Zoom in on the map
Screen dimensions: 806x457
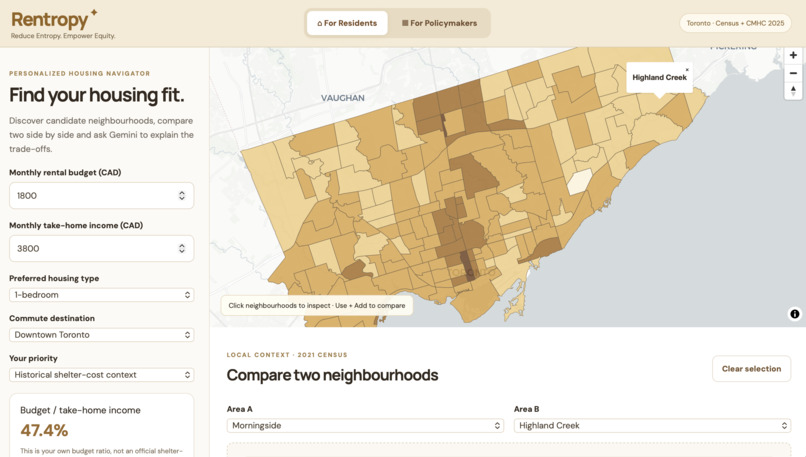click(793, 56)
